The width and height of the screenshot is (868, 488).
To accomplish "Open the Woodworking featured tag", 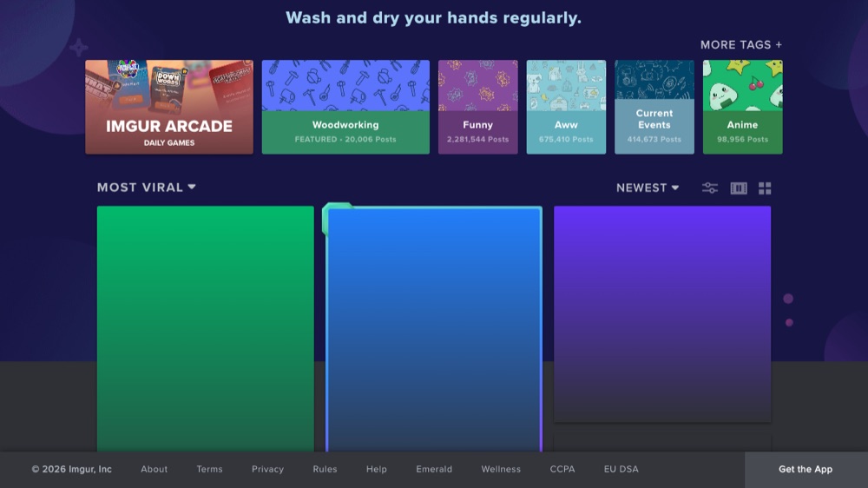I will (x=345, y=107).
